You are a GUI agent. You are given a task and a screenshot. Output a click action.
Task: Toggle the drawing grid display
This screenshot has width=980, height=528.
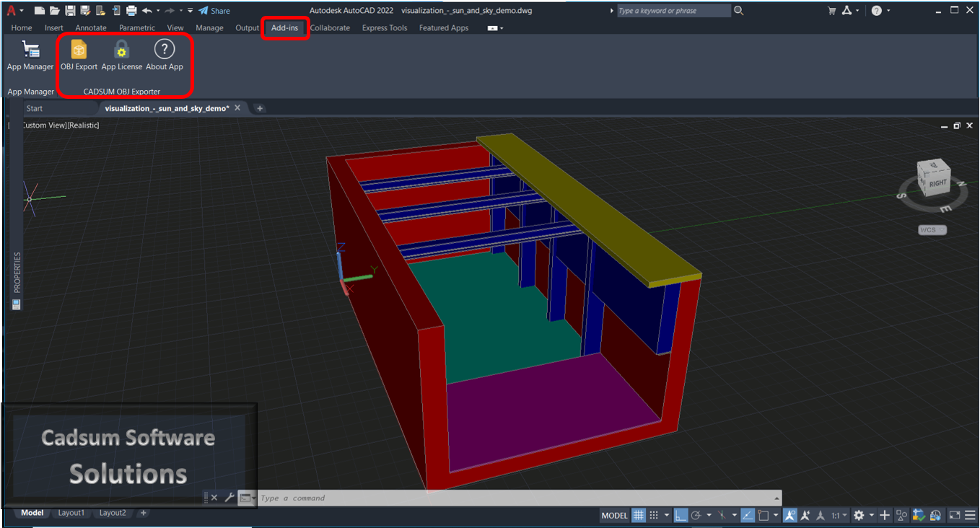coord(639,515)
